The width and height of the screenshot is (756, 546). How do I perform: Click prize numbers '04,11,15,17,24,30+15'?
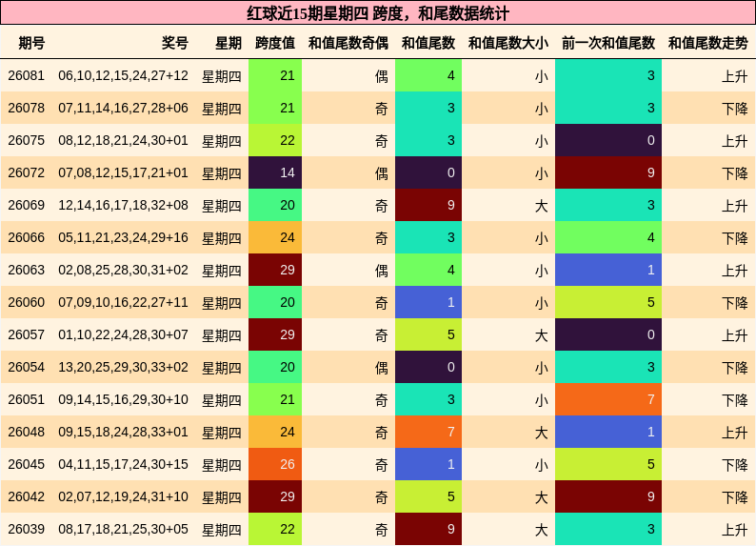point(123,464)
